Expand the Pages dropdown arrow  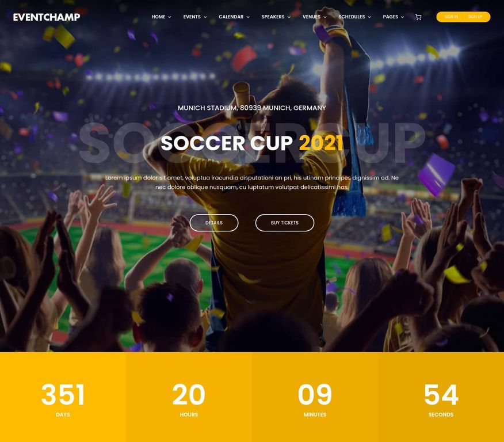click(402, 17)
